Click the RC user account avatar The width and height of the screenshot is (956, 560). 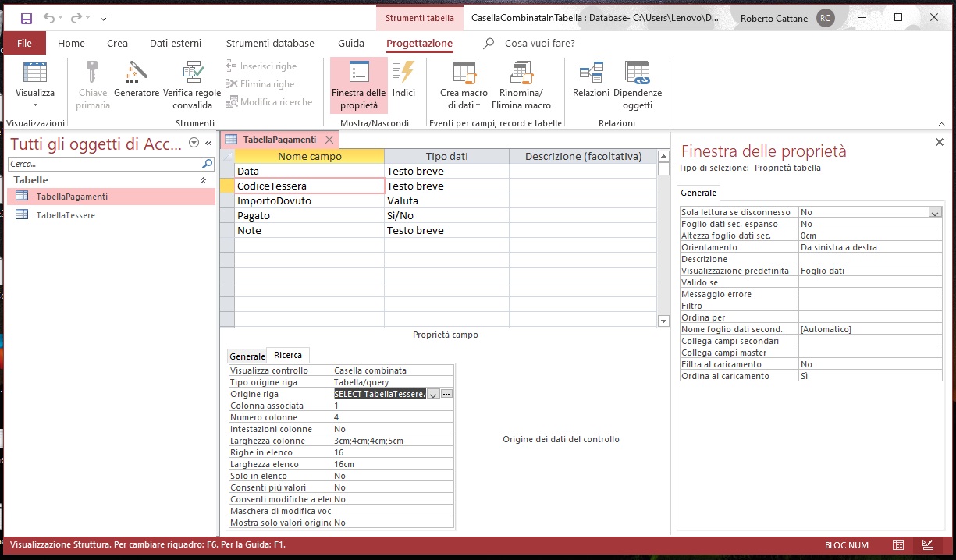tap(825, 18)
